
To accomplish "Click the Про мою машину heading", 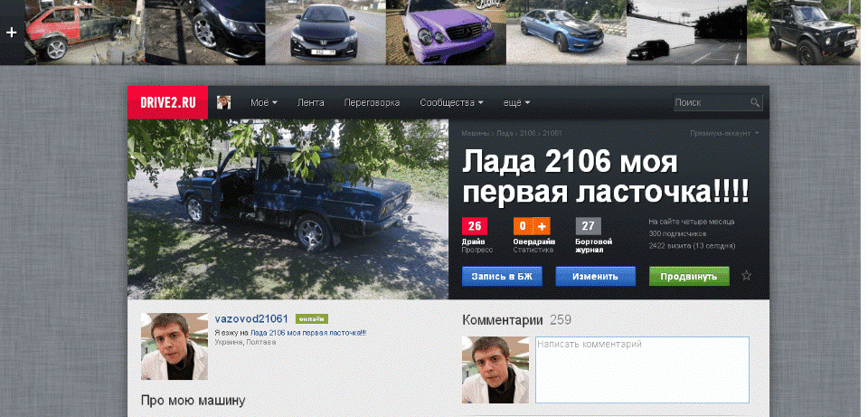I will (x=193, y=401).
